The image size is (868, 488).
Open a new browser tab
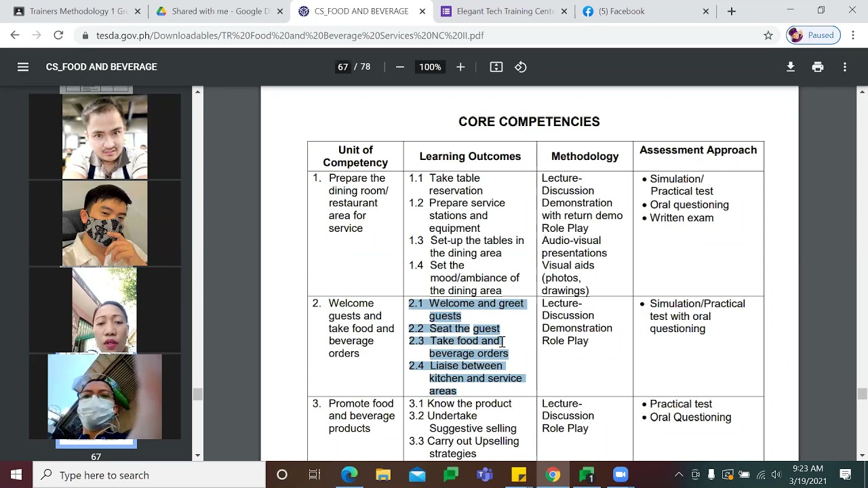click(731, 12)
